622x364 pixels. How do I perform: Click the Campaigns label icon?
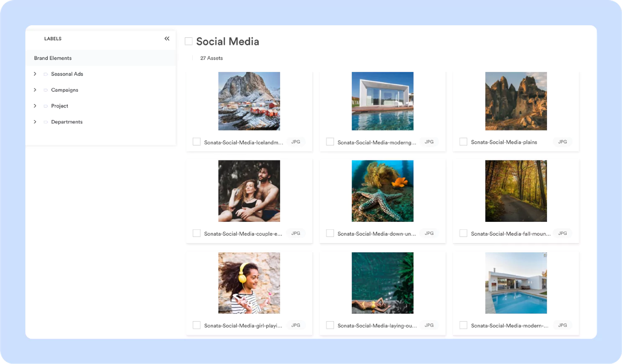tap(46, 90)
